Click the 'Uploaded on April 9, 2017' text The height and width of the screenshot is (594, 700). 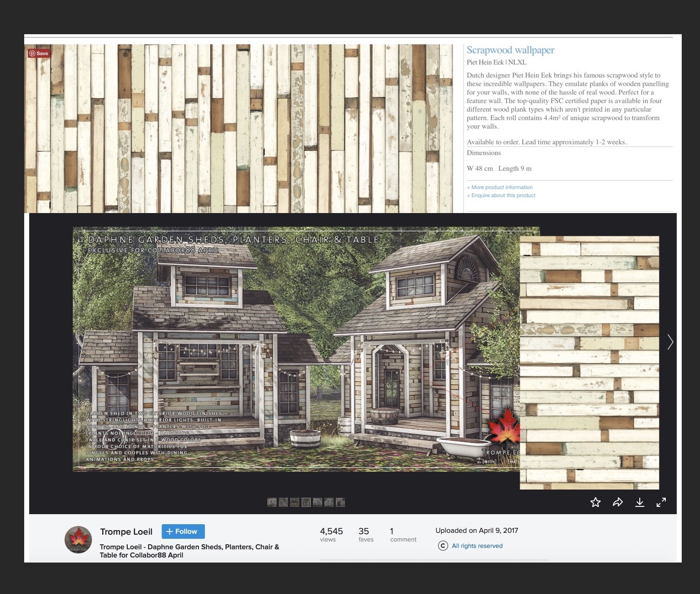click(477, 531)
